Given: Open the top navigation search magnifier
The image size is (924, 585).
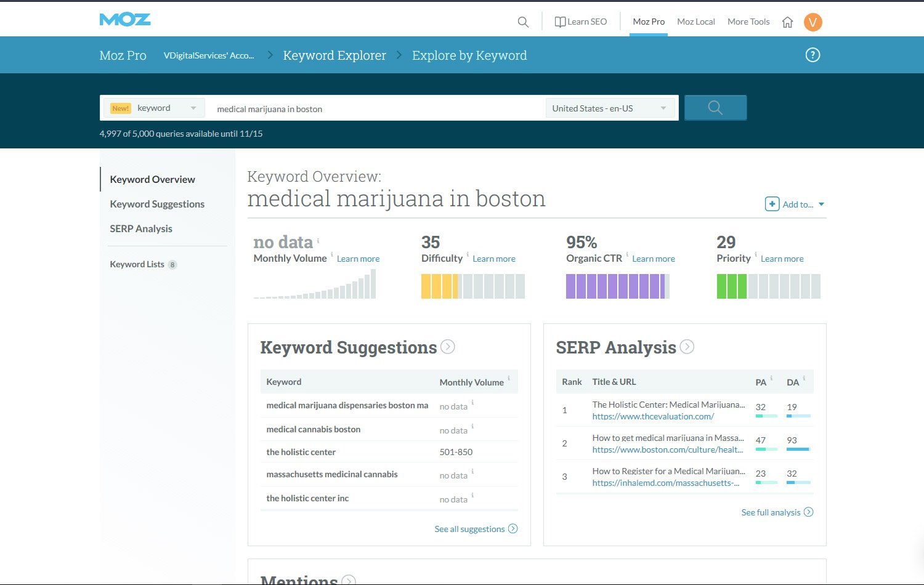Looking at the screenshot, I should click(523, 22).
